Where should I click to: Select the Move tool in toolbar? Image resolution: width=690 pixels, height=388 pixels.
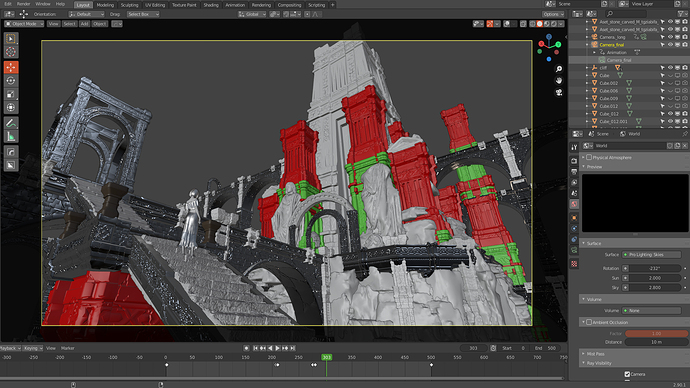pos(11,67)
